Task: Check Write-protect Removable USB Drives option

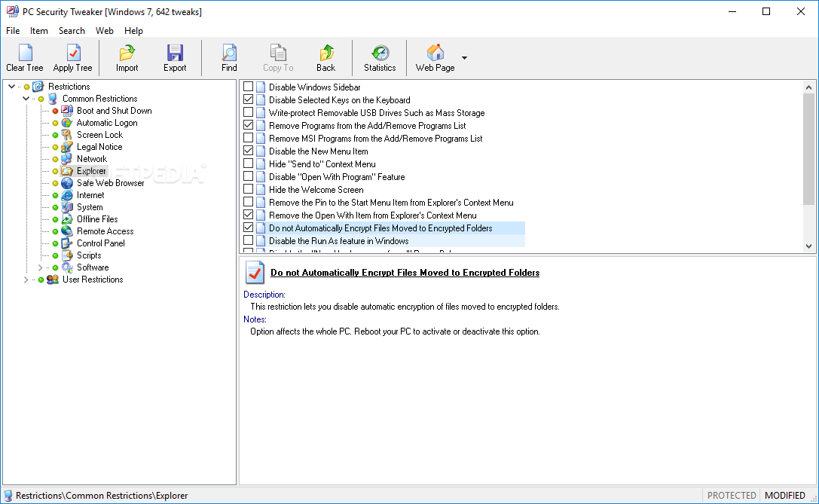Action: coord(248,112)
